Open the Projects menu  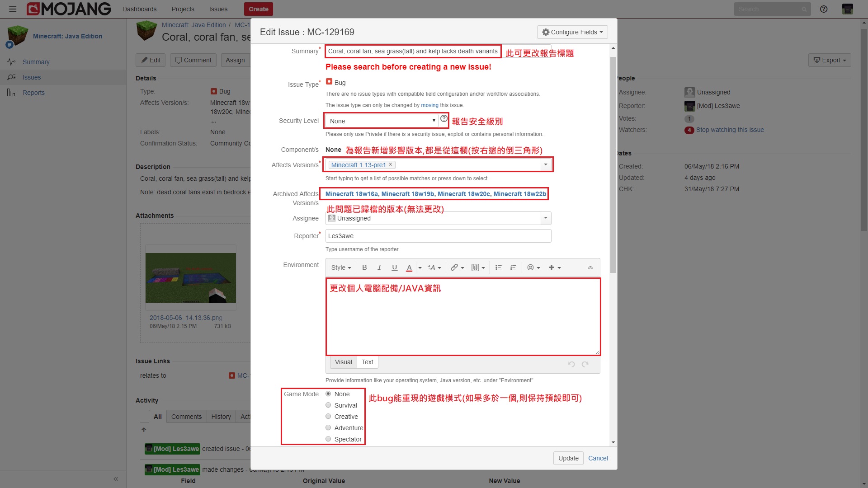tap(183, 9)
